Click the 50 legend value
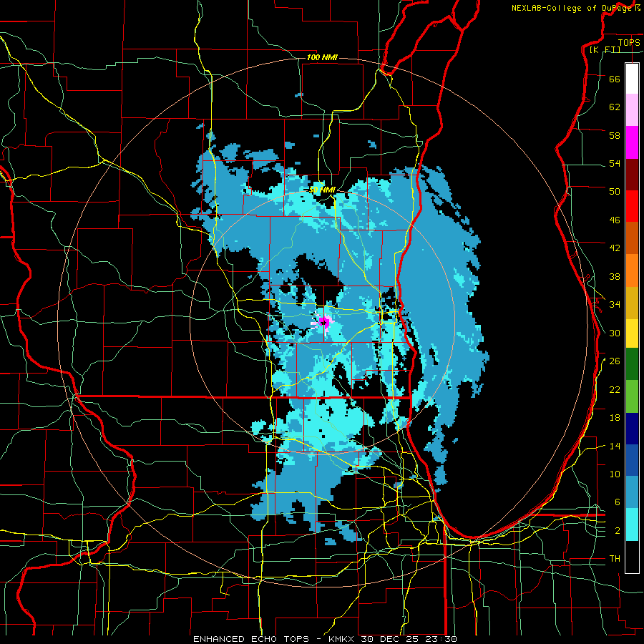The height and width of the screenshot is (644, 644). click(615, 192)
